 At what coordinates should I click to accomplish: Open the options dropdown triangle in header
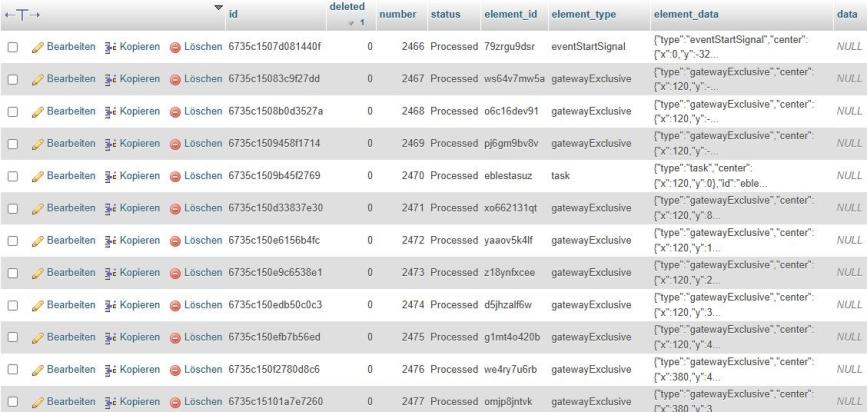click(219, 10)
